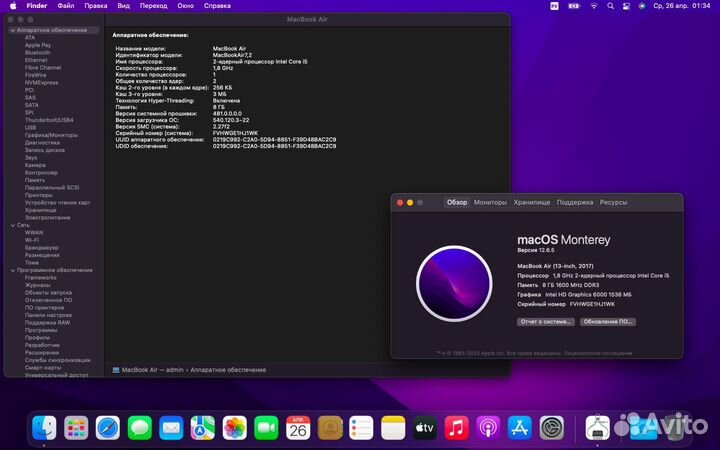Open Calendar showing 26 in the Dock
This screenshot has height=450, width=720.
point(298,428)
